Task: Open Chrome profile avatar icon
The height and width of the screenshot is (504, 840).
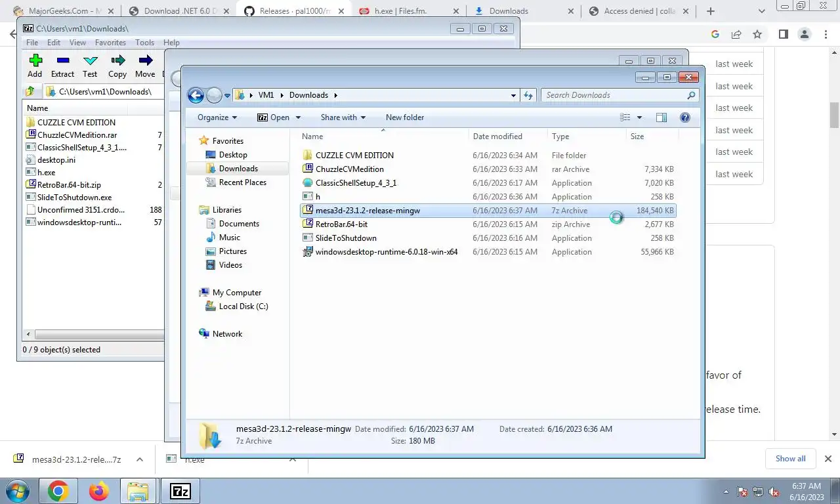Action: (804, 34)
